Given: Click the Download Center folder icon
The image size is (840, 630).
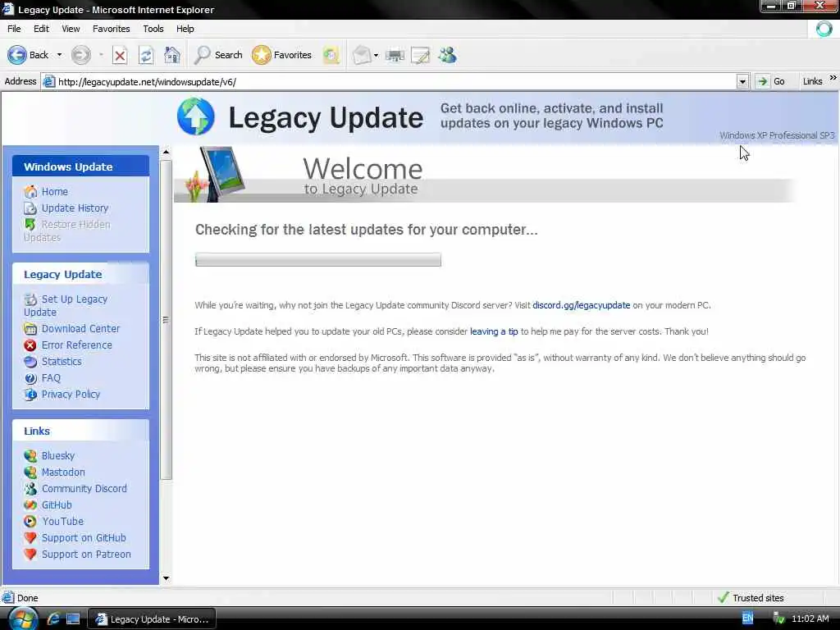Looking at the screenshot, I should pyautogui.click(x=30, y=328).
